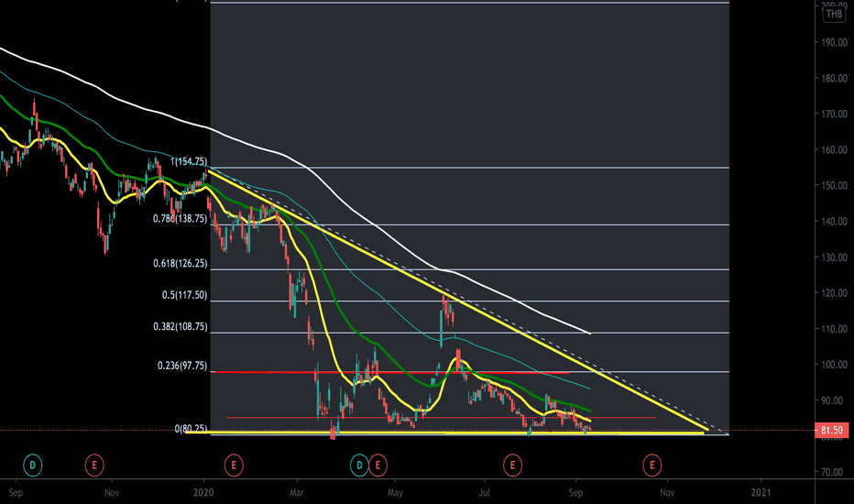Click the 160.00 price axis label
Screen dimensions: 854x504
click(x=835, y=150)
